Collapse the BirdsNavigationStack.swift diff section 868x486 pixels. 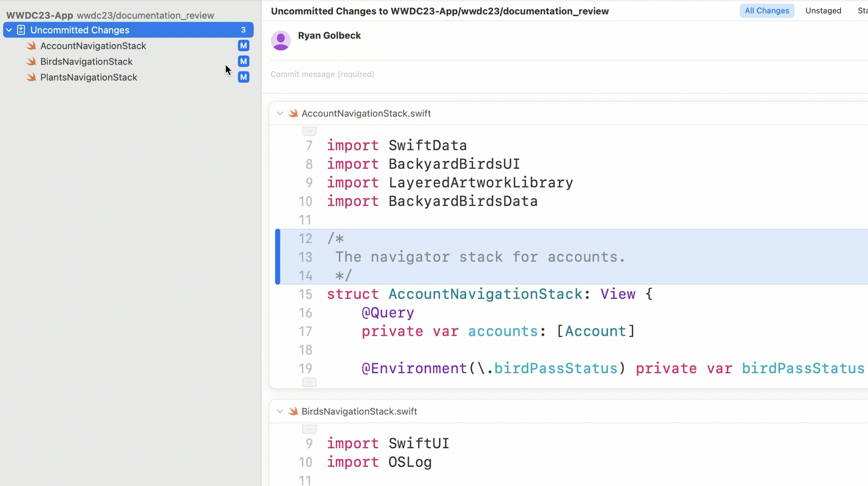280,411
